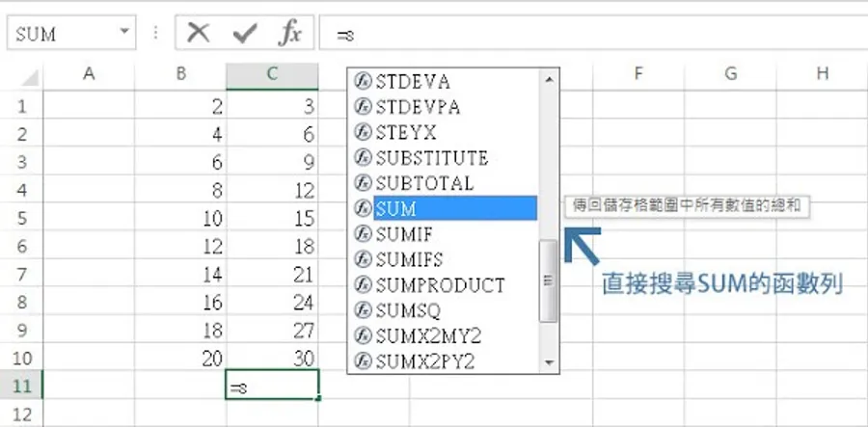Select row 5 header
Image resolution: width=868 pixels, height=427 pixels.
point(21,218)
